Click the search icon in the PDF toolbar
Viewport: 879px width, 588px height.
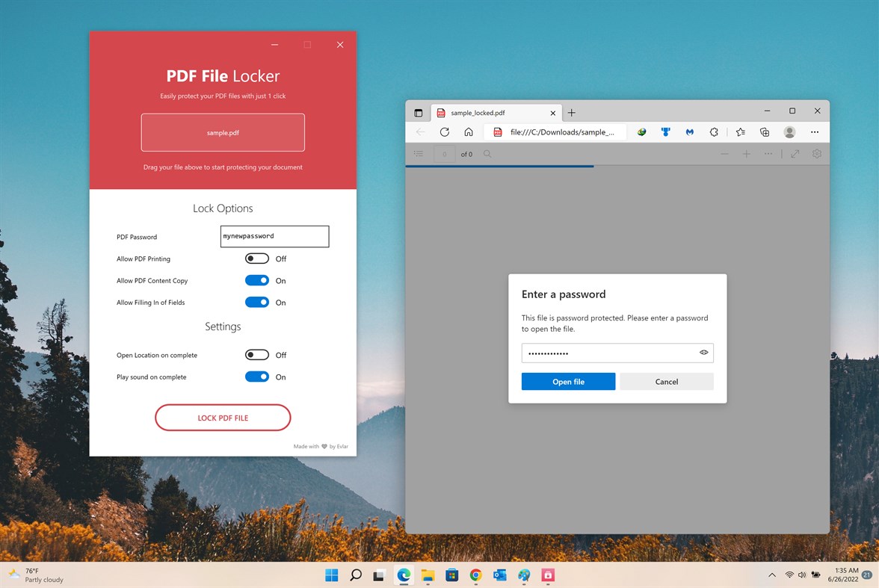(487, 154)
